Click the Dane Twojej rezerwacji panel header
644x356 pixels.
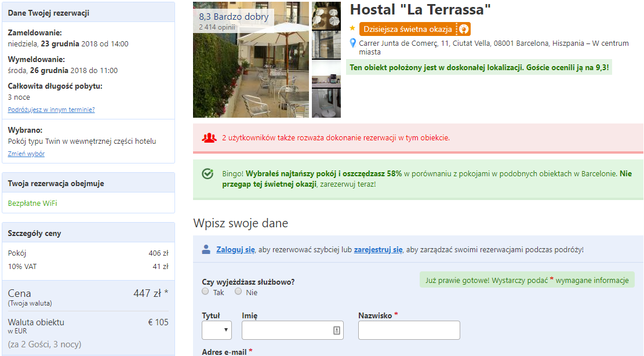(88, 12)
